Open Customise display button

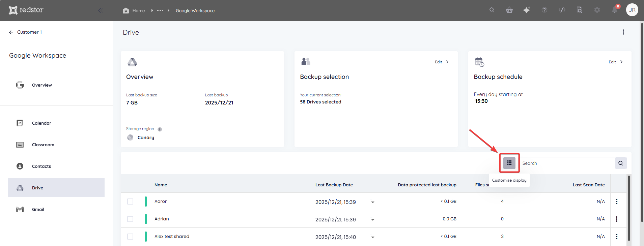(509, 163)
